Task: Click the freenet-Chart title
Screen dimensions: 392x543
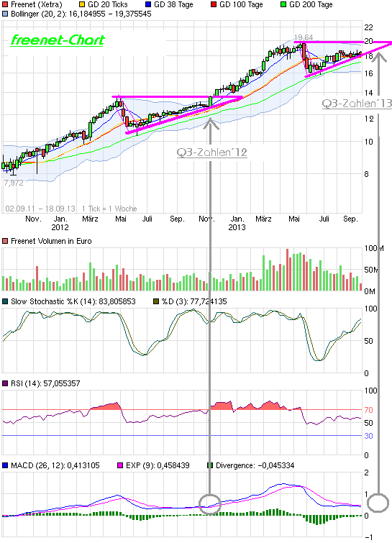Action: [x=58, y=40]
